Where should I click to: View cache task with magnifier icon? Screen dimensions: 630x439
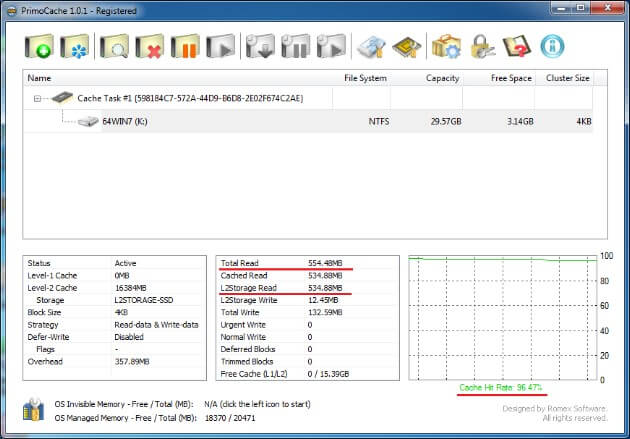(x=114, y=46)
